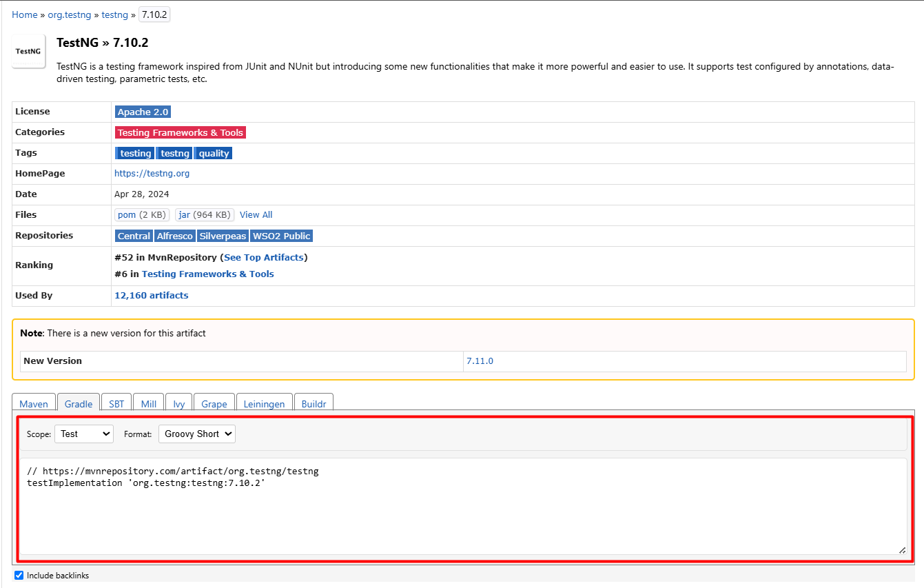Switch to the Mill tab
924x588 pixels.
tap(149, 403)
